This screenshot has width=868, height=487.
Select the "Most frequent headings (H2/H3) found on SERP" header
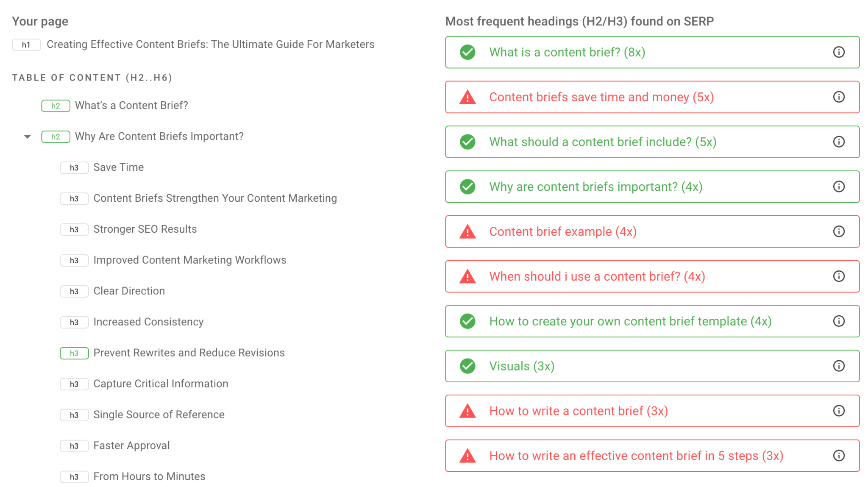pyautogui.click(x=579, y=21)
